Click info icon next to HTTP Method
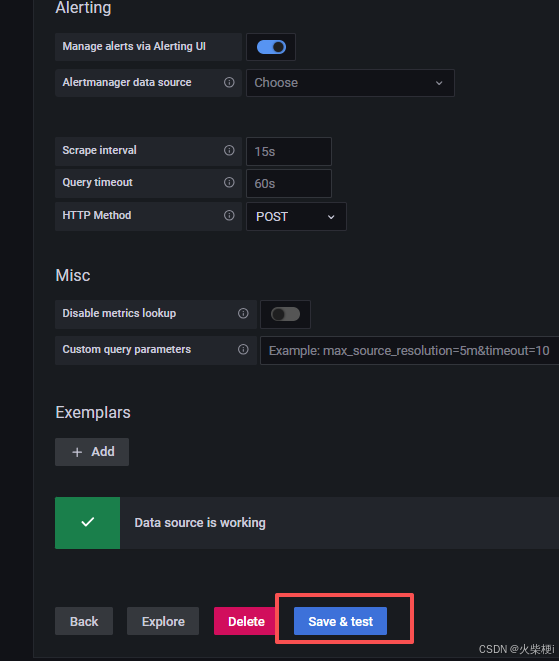The image size is (559, 661). [229, 215]
